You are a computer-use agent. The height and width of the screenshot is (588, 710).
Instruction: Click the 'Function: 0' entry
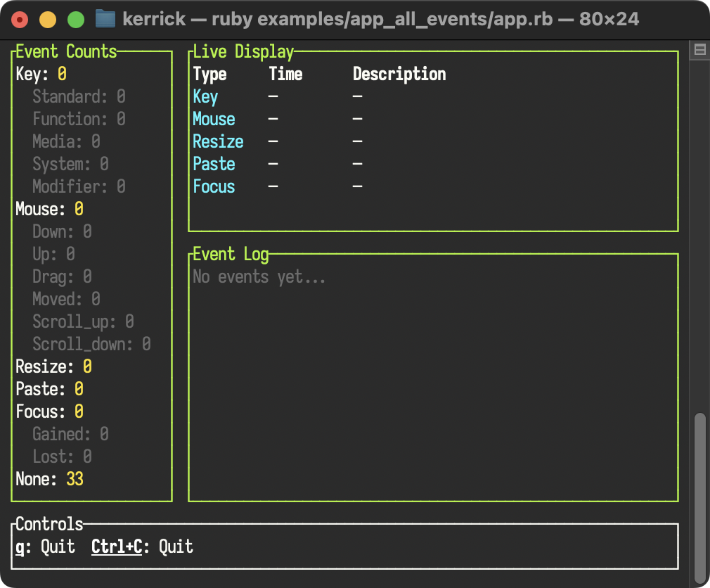point(79,119)
